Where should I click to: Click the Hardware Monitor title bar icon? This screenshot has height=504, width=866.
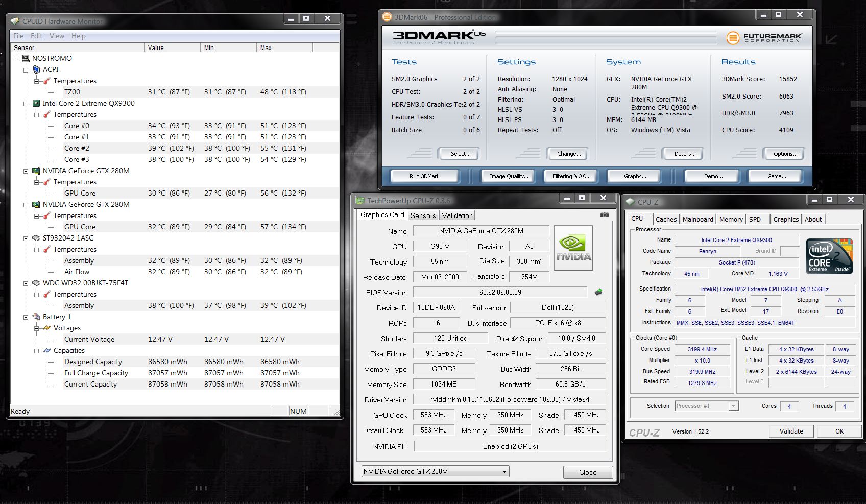(x=15, y=21)
